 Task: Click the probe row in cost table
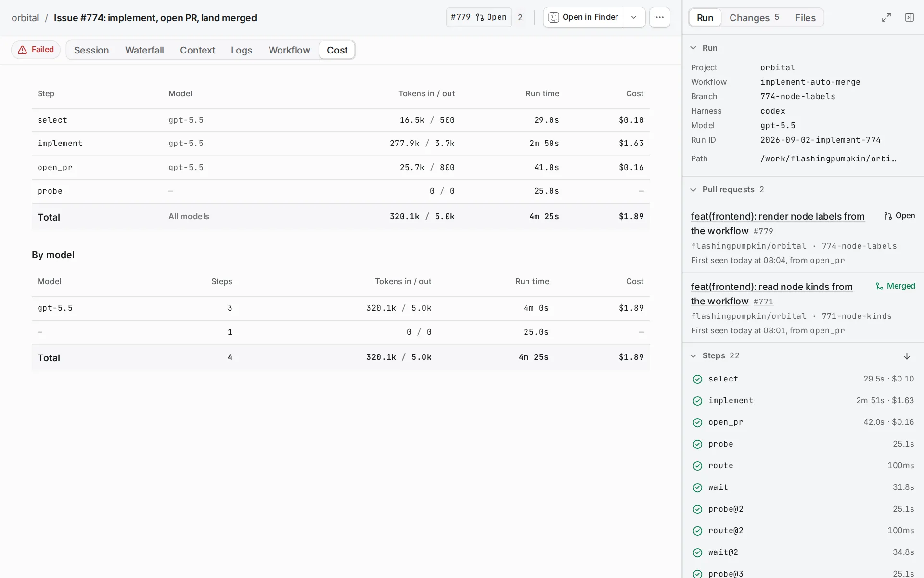[341, 191]
